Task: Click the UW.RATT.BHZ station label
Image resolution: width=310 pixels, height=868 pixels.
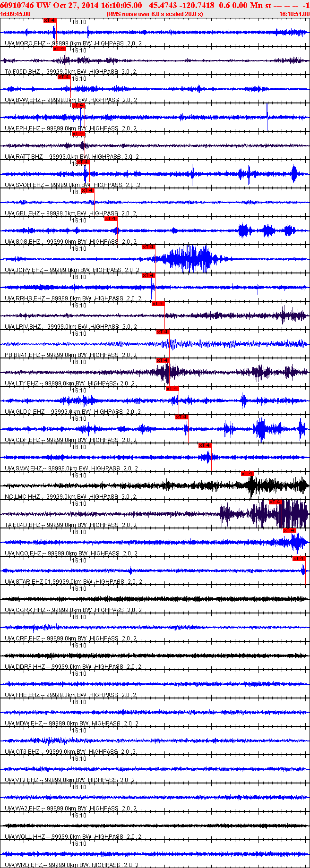Action: [x=72, y=157]
